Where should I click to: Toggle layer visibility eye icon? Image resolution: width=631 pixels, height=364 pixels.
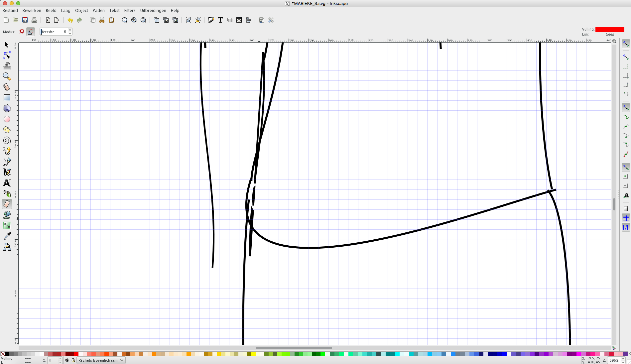point(67,360)
